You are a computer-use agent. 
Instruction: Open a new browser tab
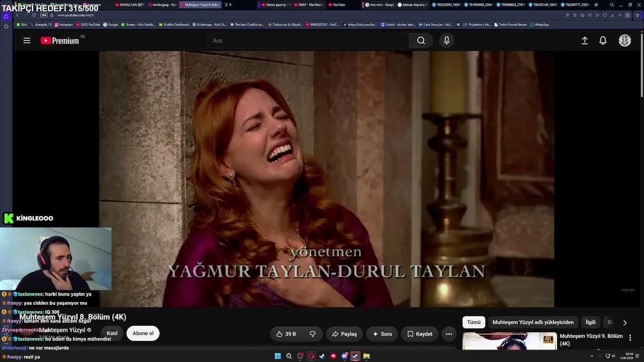pyautogui.click(x=596, y=5)
